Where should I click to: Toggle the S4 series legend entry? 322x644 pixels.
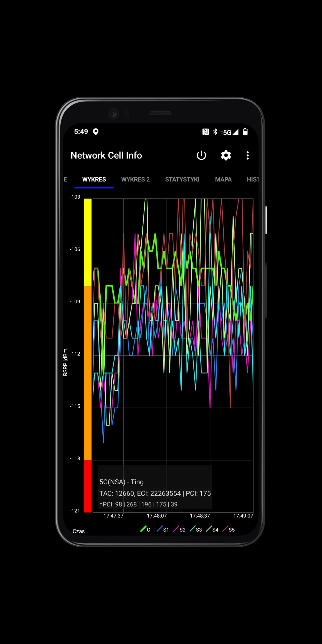coord(212,530)
